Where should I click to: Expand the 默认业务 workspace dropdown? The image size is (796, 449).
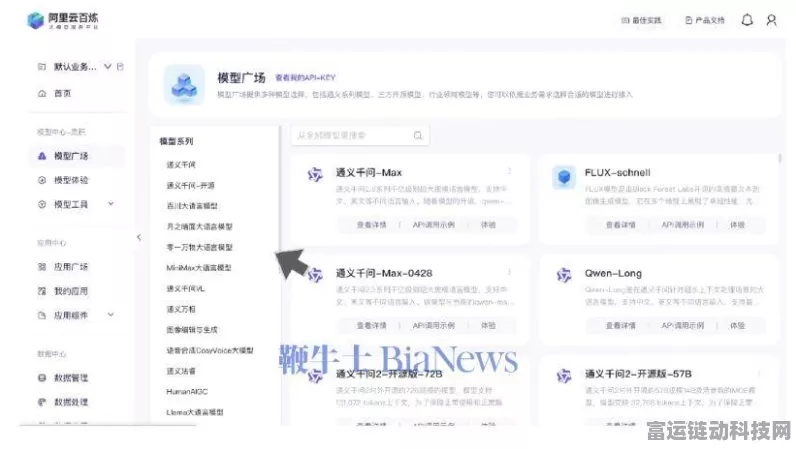pyautogui.click(x=108, y=67)
